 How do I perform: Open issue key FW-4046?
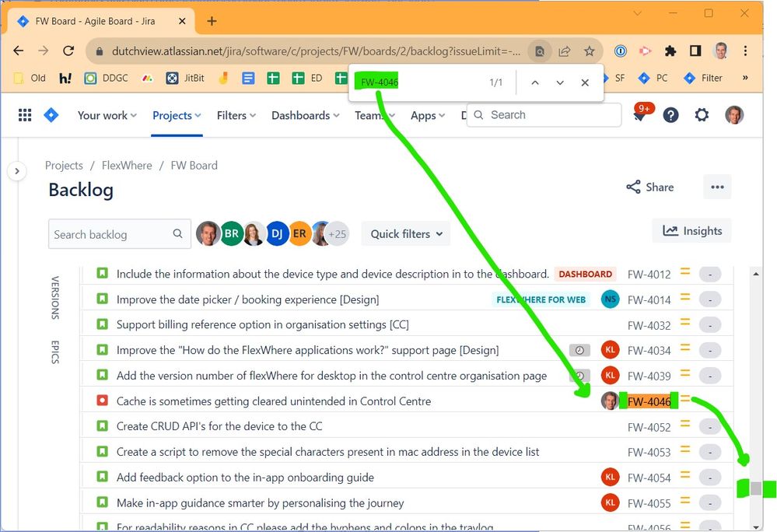tap(649, 401)
